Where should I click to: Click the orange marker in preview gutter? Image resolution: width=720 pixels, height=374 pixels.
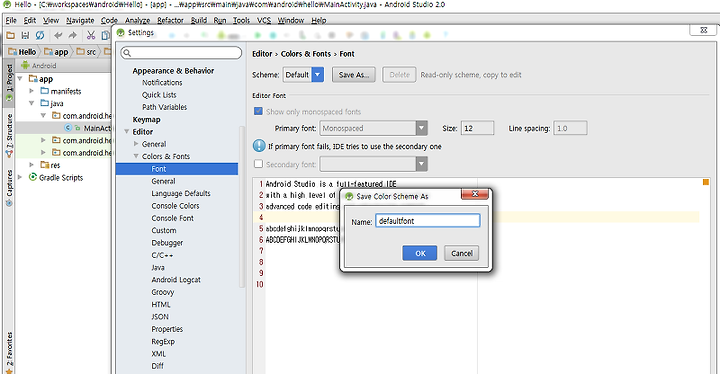706,182
